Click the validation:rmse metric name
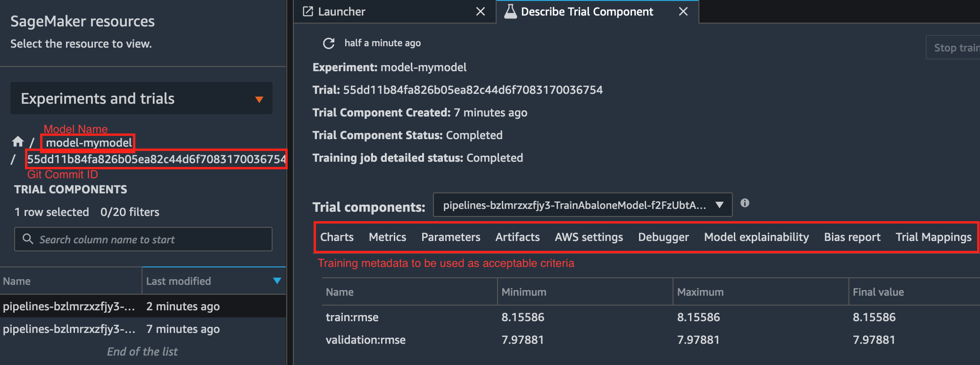The width and height of the screenshot is (980, 365). pos(365,340)
